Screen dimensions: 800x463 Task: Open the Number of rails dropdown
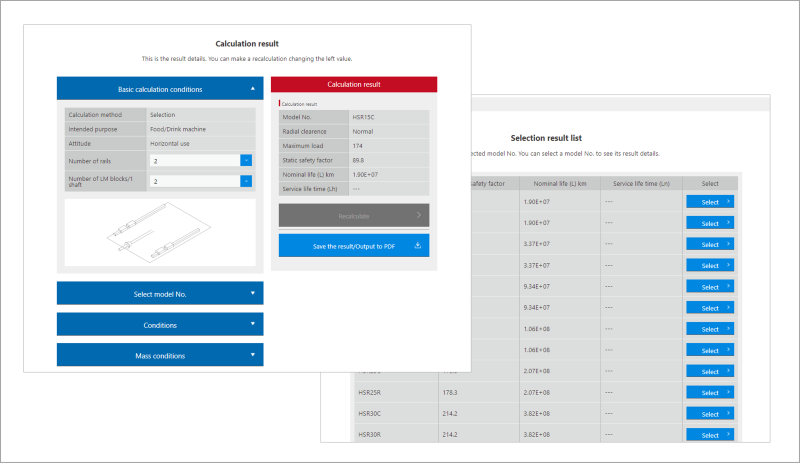click(x=246, y=160)
